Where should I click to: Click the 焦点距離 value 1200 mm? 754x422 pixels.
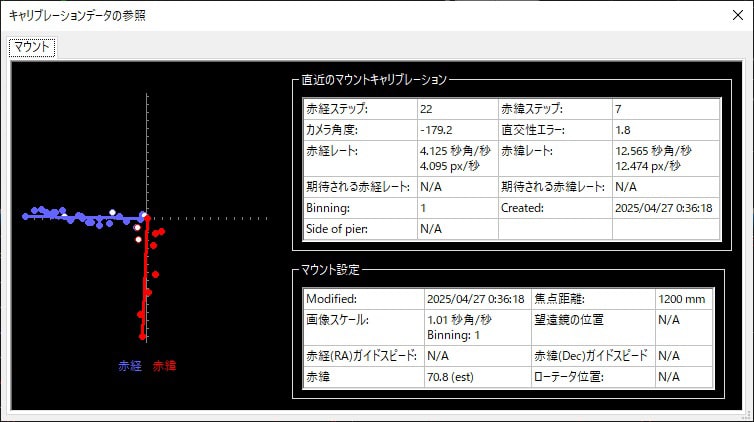(681, 299)
